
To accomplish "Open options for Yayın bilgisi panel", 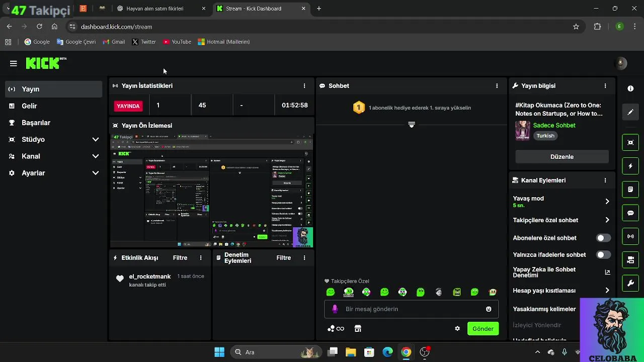I will 605,86.
